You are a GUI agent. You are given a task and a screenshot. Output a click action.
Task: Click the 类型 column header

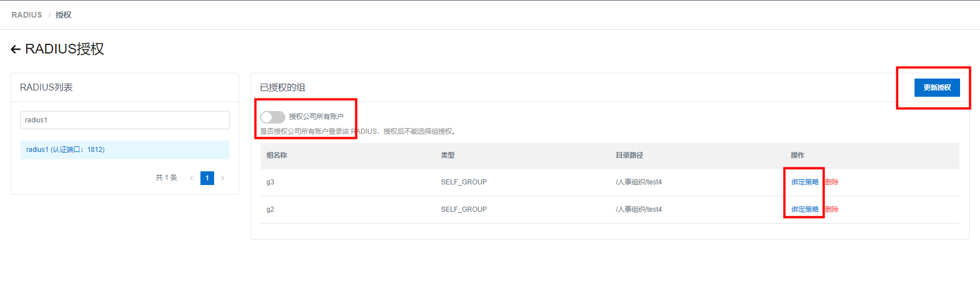[x=448, y=155]
